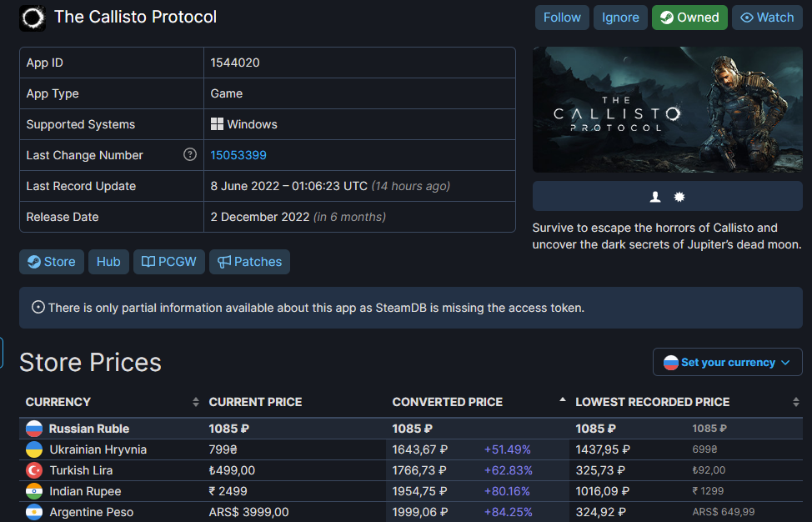Click the Windows supported system icon
This screenshot has height=522, width=812.
tap(217, 123)
